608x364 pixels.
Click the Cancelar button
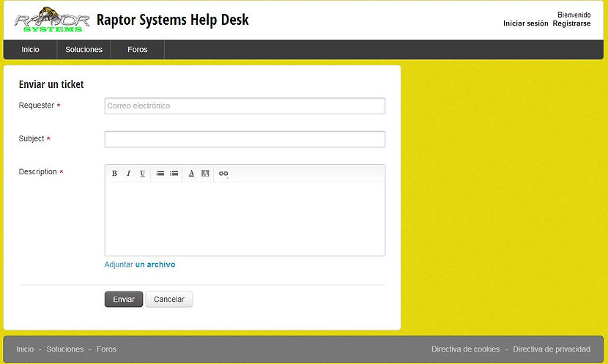tap(169, 300)
